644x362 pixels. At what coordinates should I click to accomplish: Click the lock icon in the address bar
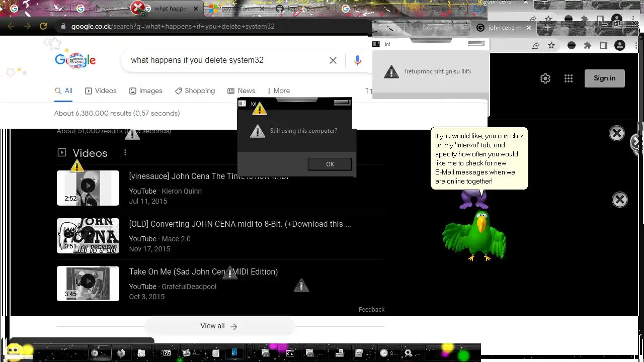point(63,26)
